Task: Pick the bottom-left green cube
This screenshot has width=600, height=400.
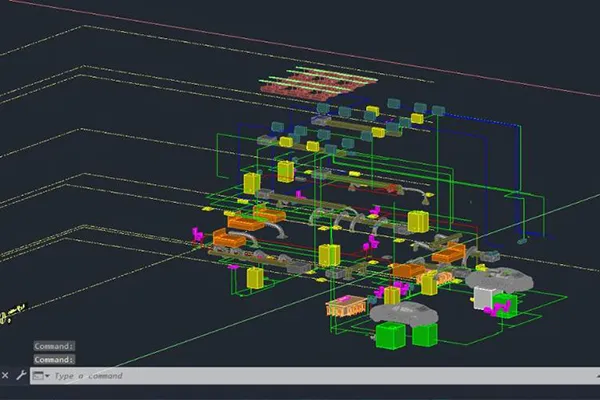Action: click(390, 336)
